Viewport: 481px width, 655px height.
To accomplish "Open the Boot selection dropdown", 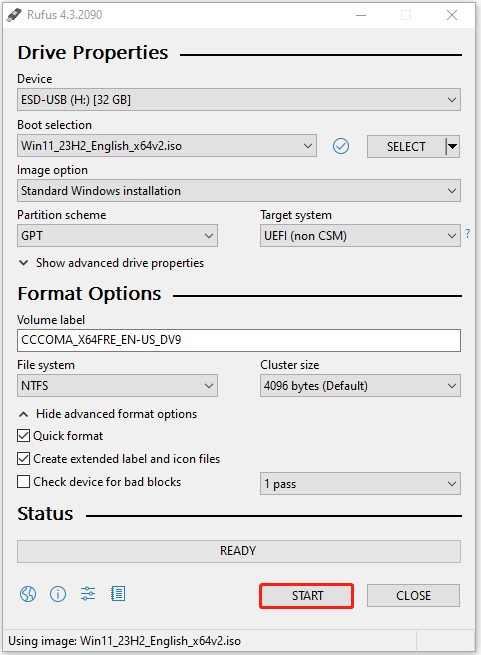I will 167,146.
